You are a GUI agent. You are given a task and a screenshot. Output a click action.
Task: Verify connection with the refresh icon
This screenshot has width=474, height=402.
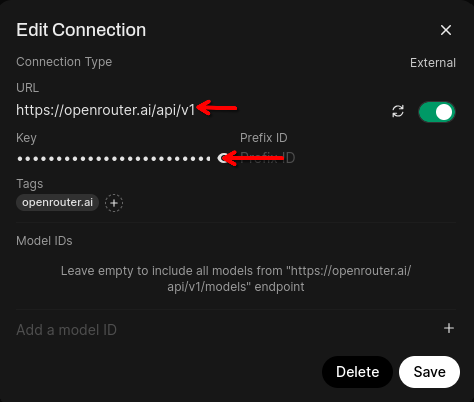point(398,111)
